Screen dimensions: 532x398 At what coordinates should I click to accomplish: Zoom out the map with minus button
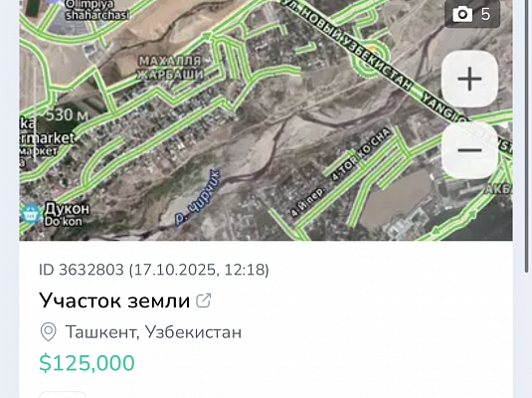469,150
